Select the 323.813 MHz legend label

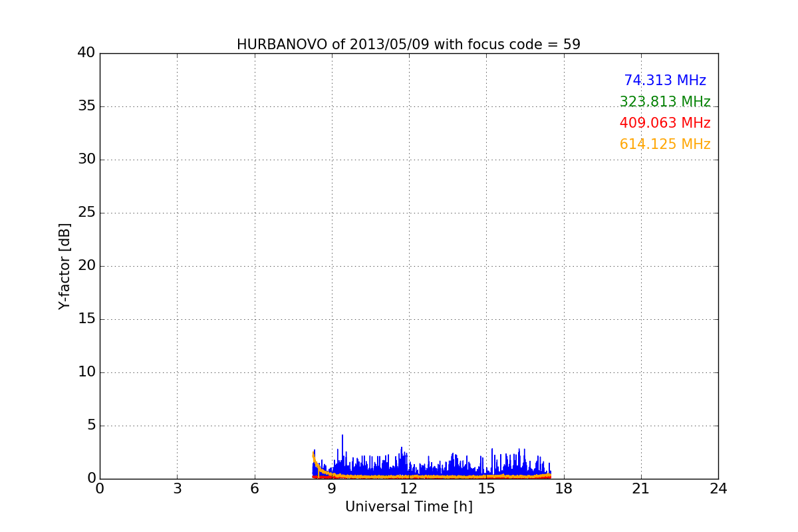point(665,102)
